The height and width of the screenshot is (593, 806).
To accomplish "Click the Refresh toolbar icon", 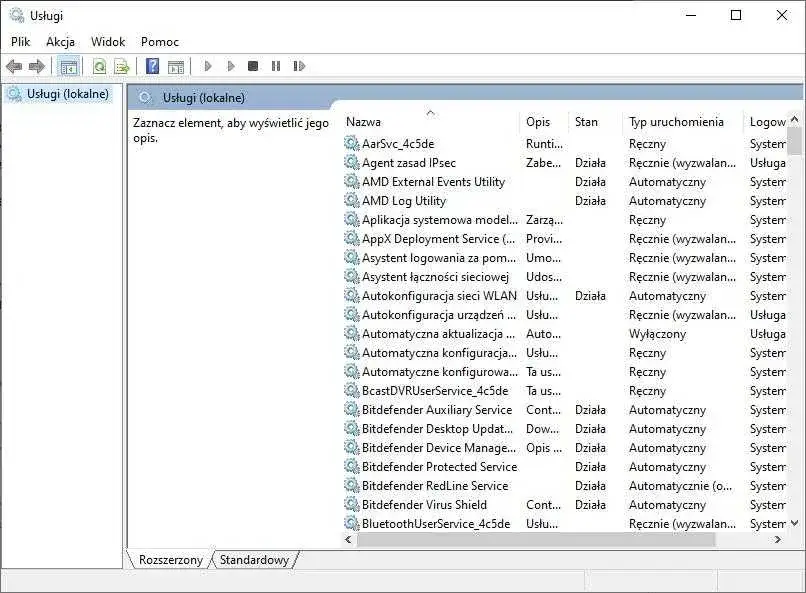I will click(99, 66).
